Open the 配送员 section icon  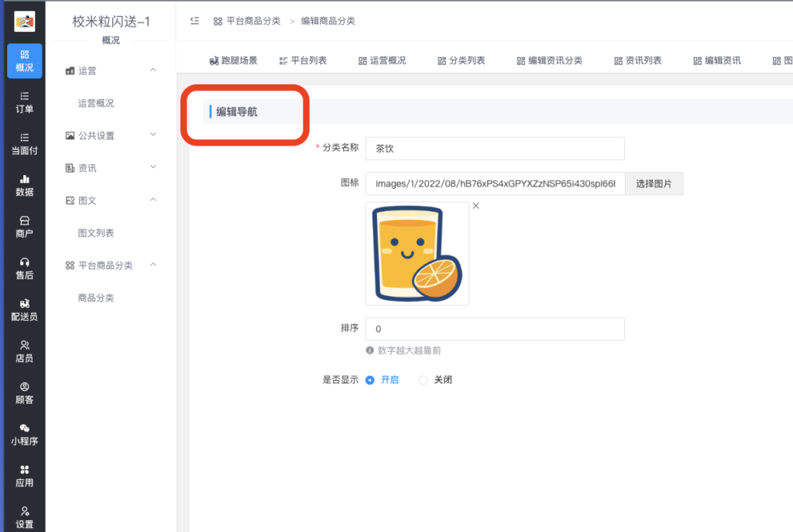[x=23, y=311]
